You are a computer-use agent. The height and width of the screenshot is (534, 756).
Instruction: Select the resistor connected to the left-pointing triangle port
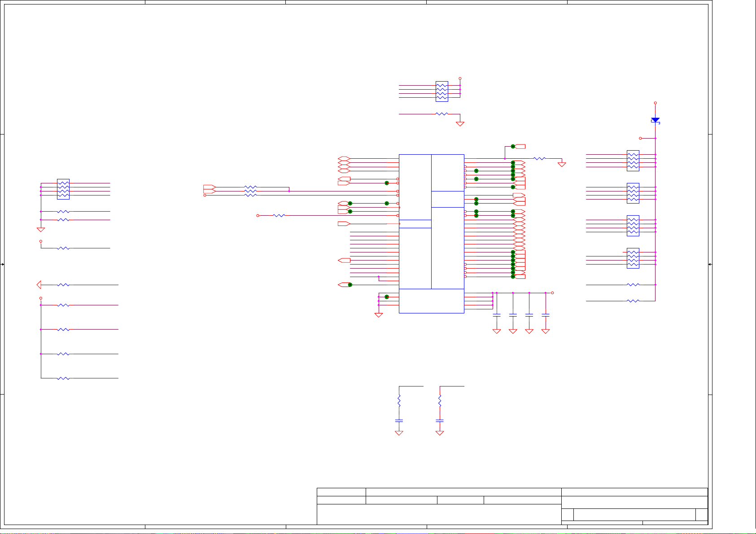63,285
